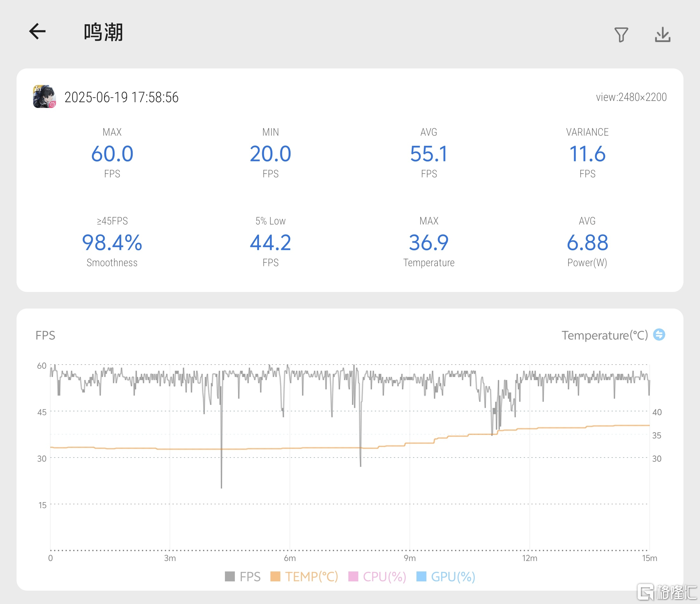Select the MAX 60.0 FPS value
The height and width of the screenshot is (604, 700).
(x=112, y=154)
